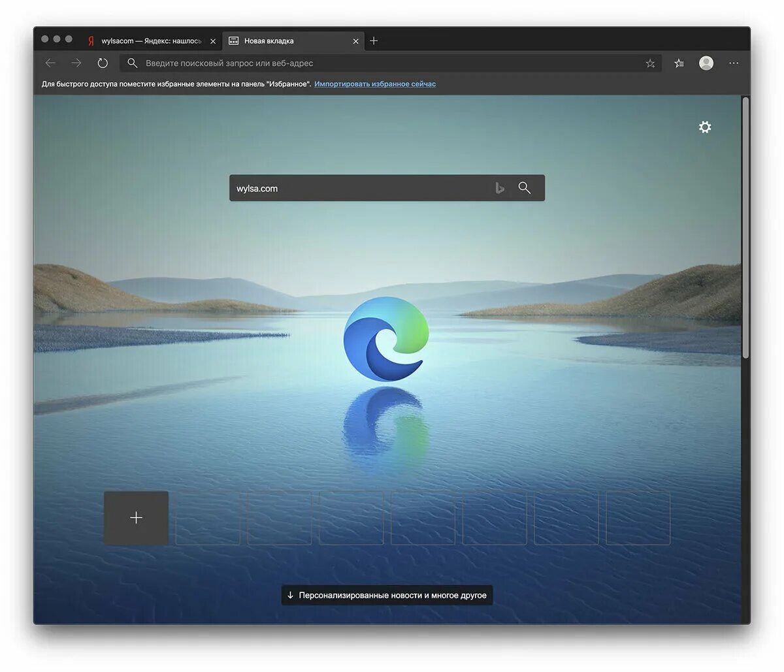The width and height of the screenshot is (784, 672).
Task: Open the user profile avatar
Action: [x=706, y=63]
